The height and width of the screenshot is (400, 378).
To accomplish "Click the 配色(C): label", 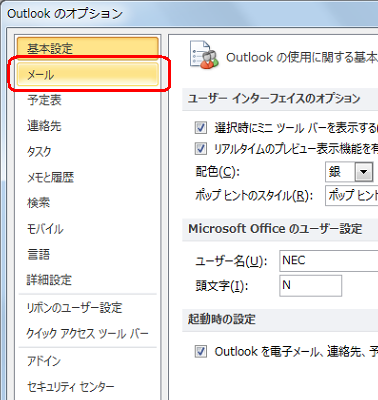I will coord(218,172).
